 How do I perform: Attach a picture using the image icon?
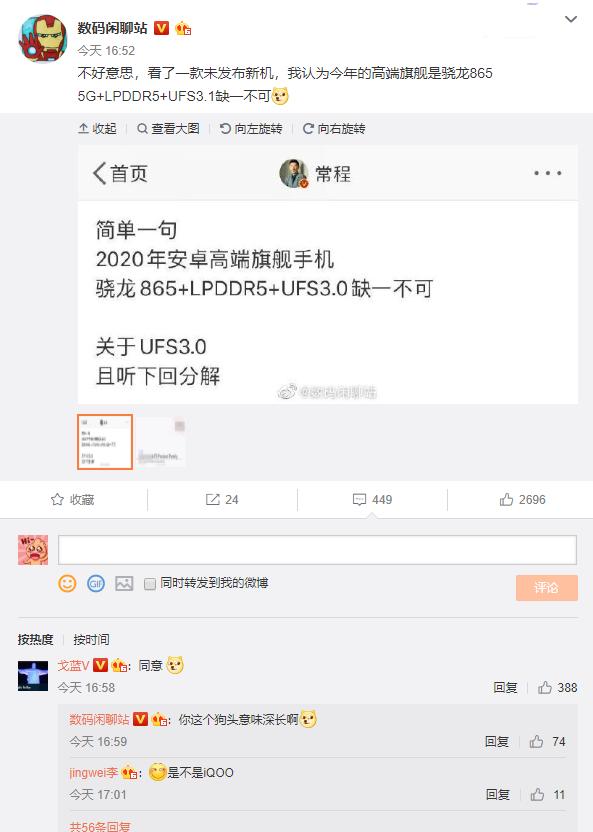pyautogui.click(x=124, y=584)
